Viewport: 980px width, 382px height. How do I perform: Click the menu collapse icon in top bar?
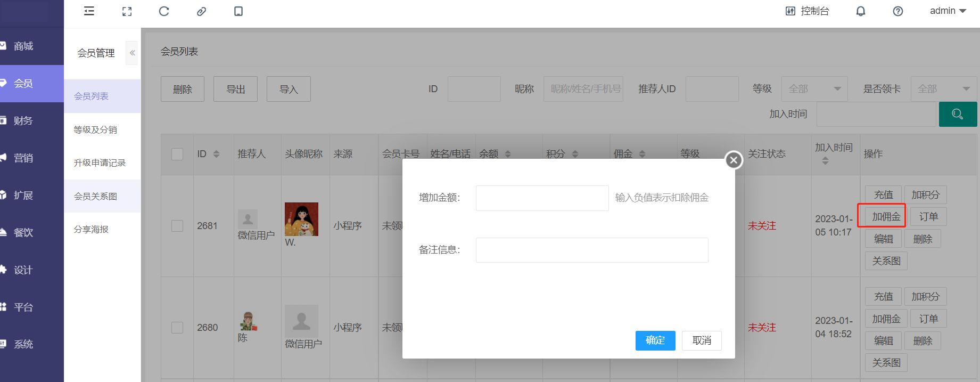89,11
